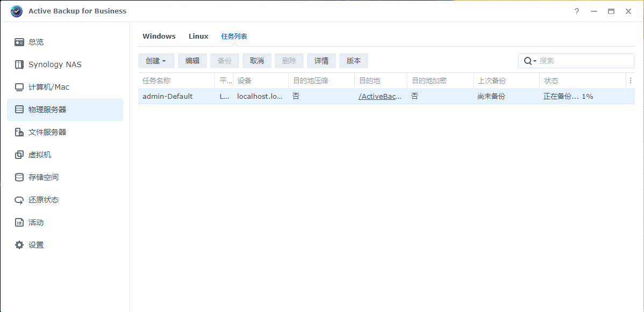The height and width of the screenshot is (312, 644).
Task: Click the 尚未备份 last backup cell
Action: [491, 97]
